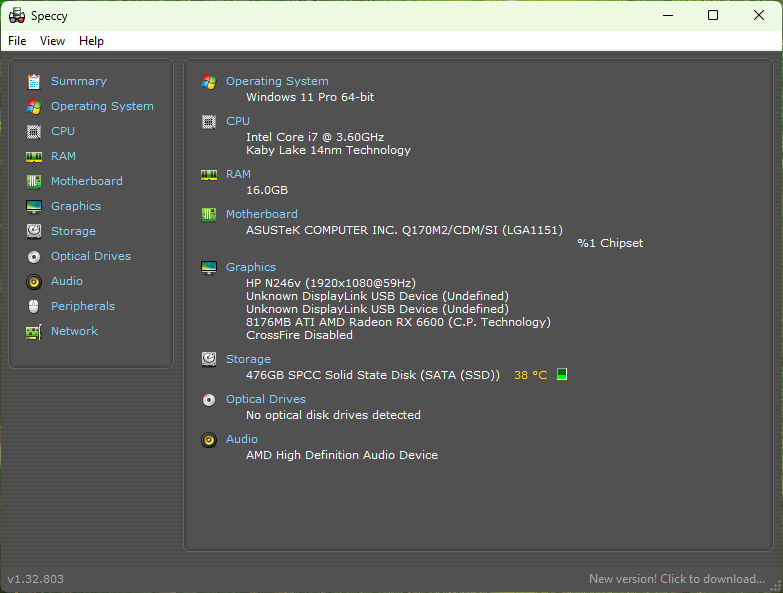The width and height of the screenshot is (783, 593).
Task: Open the View menu
Action: click(x=52, y=41)
